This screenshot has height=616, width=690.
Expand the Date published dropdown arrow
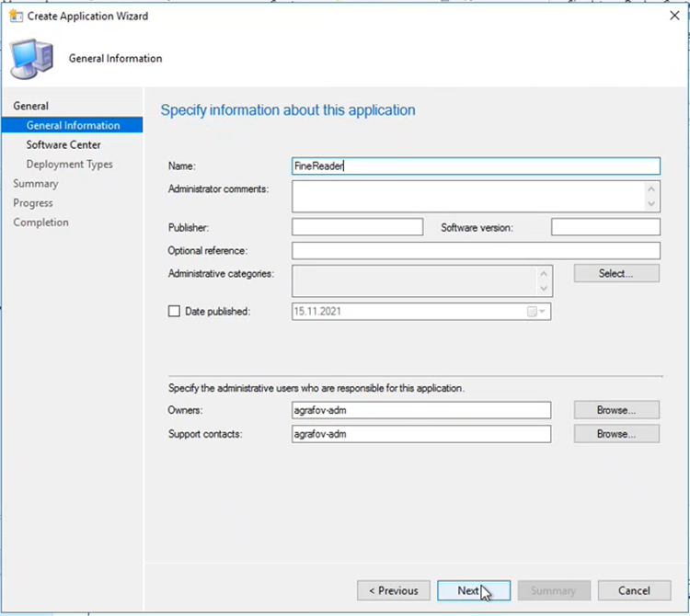[543, 312]
